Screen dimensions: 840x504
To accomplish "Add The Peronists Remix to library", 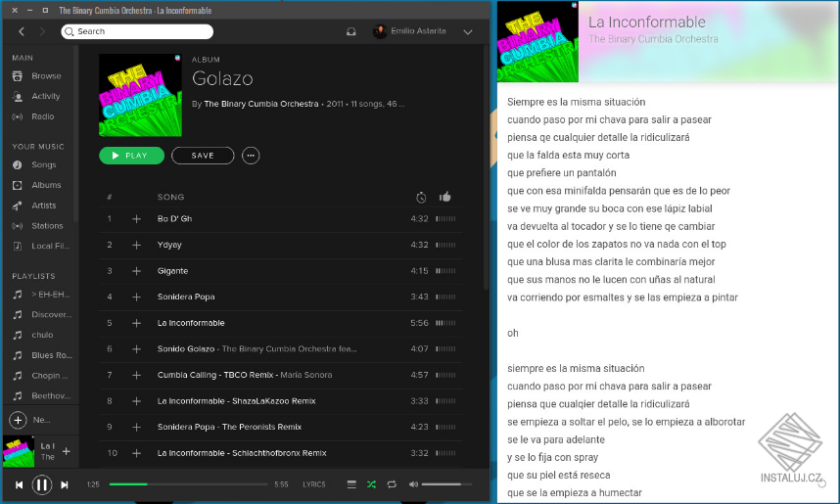I will (x=137, y=428).
